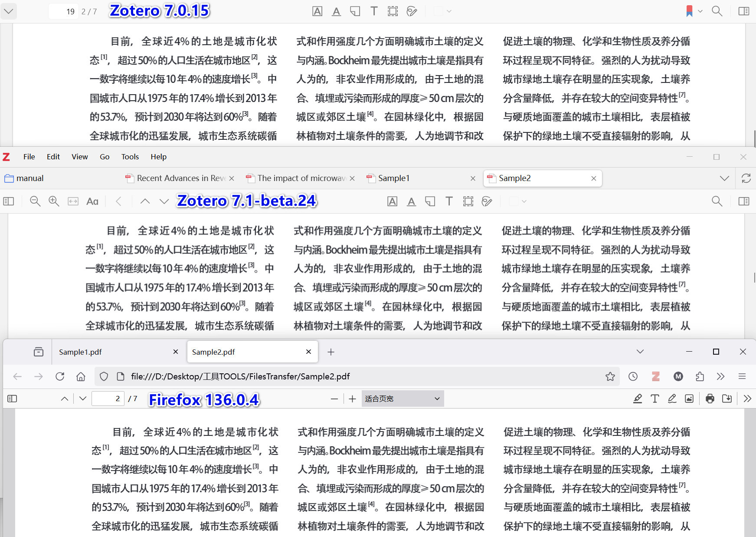Toggle right pane in Zotero 7.1 beta reader

click(744, 201)
